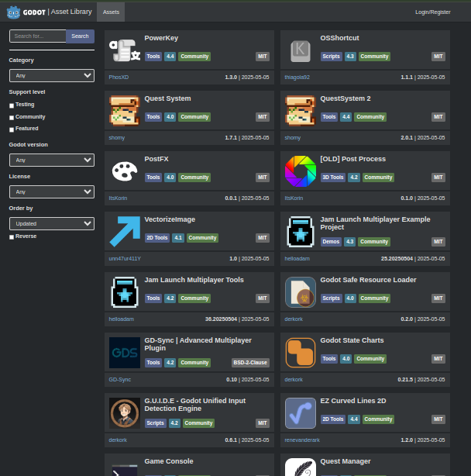
Task: Click PostFX's Community support tag
Action: [194, 178]
